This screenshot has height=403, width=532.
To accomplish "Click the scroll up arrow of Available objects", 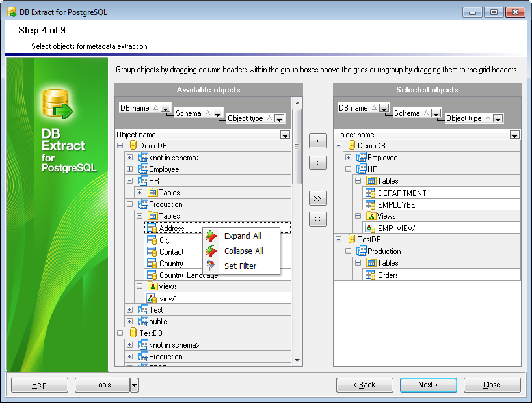I will pos(297,102).
